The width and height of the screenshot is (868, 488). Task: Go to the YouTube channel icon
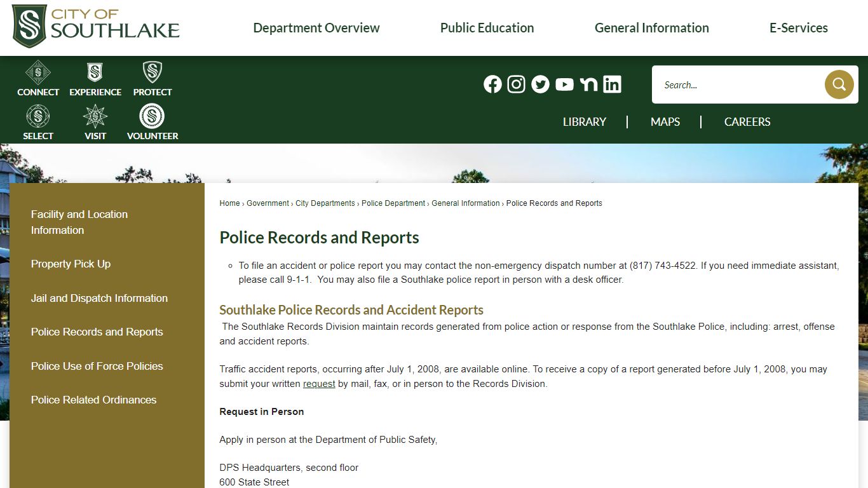564,84
